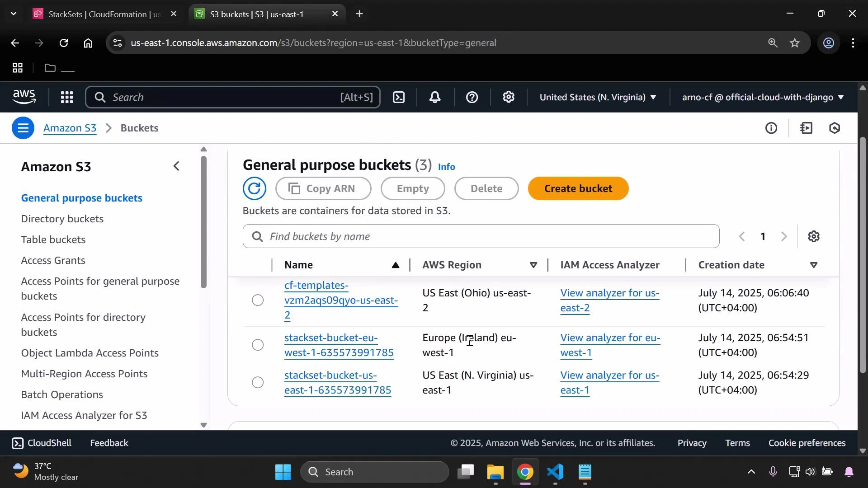The height and width of the screenshot is (488, 868).
Task: Select the stackset-bucket-eu-west-1 row radio
Action: point(257,344)
